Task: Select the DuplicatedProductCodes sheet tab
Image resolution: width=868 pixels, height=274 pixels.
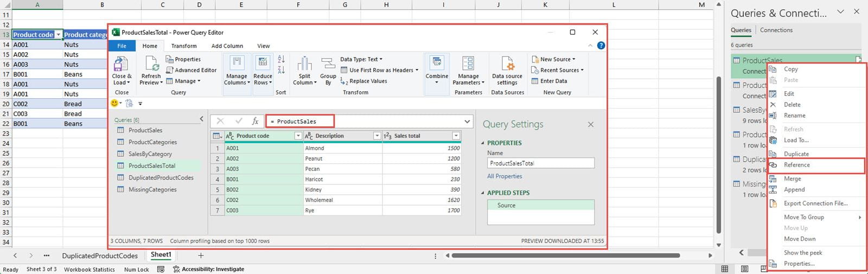Action: [x=100, y=256]
